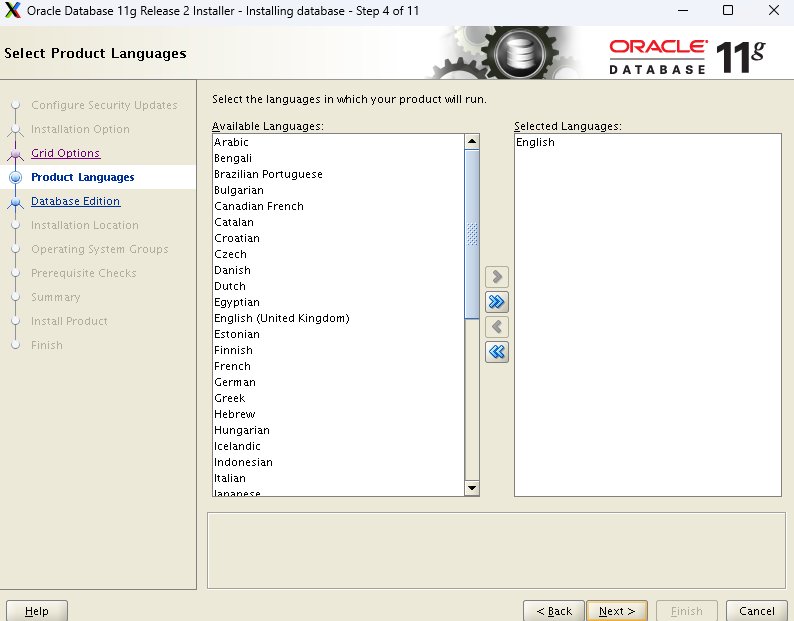This screenshot has width=794, height=621.
Task: Close the installer window
Action: (773, 10)
